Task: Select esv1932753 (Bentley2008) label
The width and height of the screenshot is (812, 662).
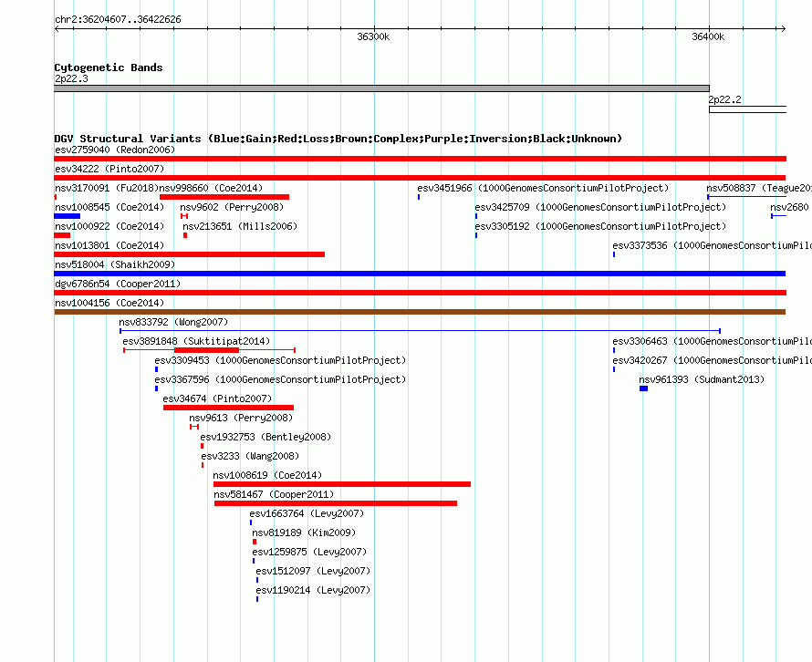Action: pos(265,437)
